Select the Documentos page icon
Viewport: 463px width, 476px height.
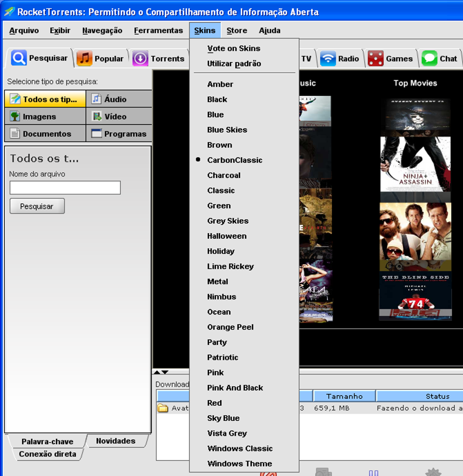click(15, 133)
